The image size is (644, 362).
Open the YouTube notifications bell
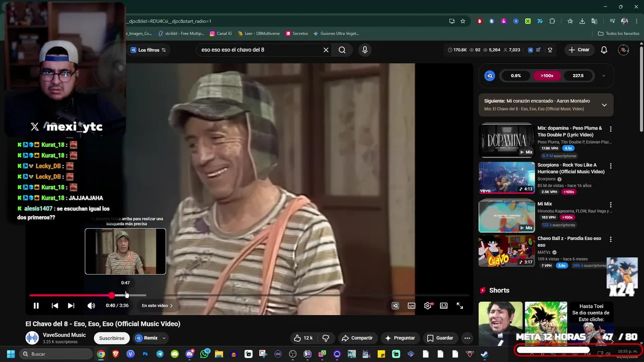point(604,50)
